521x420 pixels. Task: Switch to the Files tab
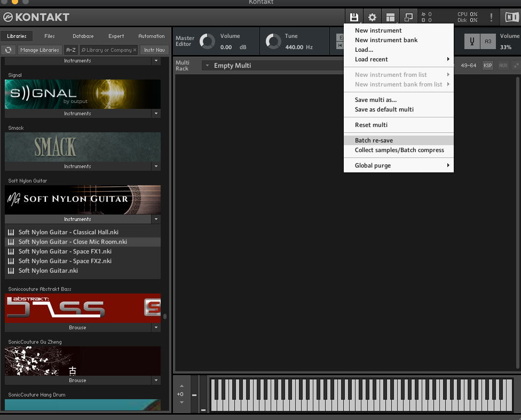coord(50,36)
